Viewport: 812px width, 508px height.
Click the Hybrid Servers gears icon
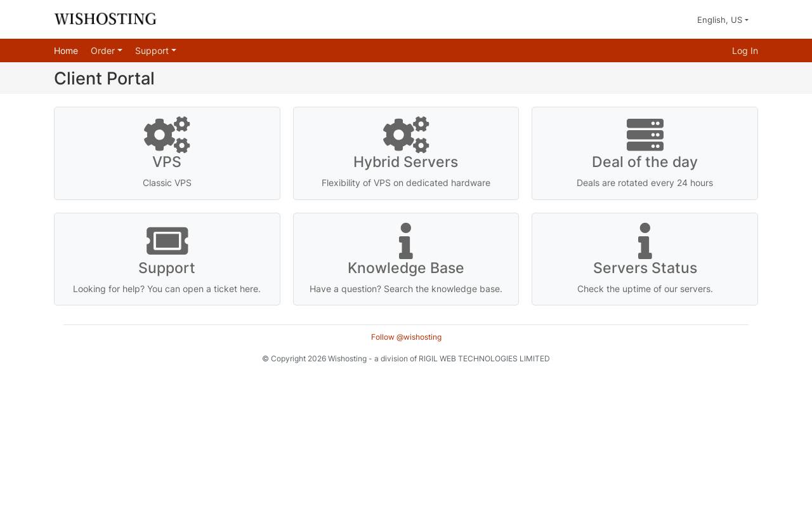[406, 135]
